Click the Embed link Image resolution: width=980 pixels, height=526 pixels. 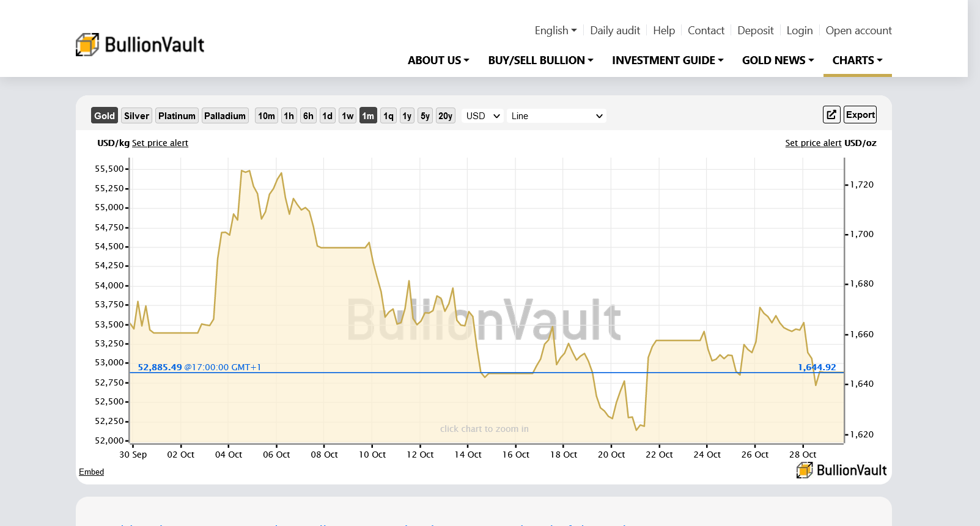[91, 472]
